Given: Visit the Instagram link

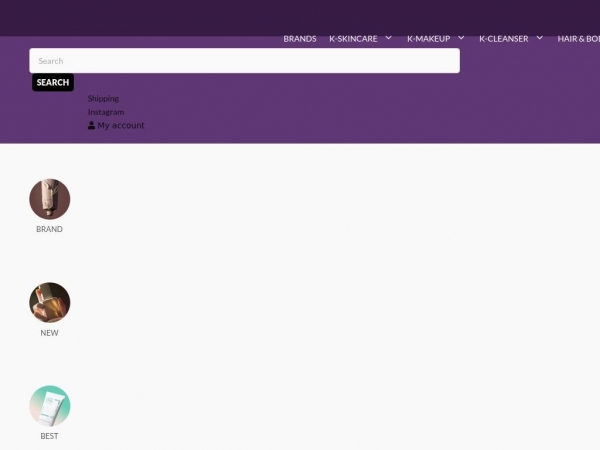Looking at the screenshot, I should click(106, 112).
